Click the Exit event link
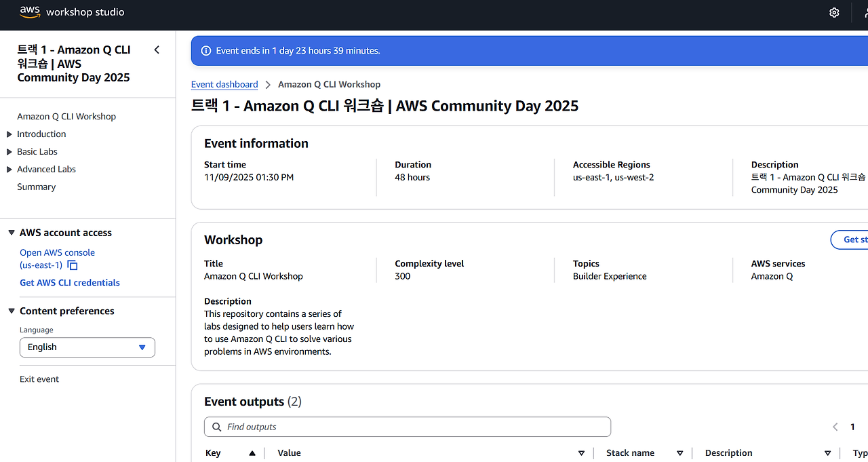 [39, 379]
